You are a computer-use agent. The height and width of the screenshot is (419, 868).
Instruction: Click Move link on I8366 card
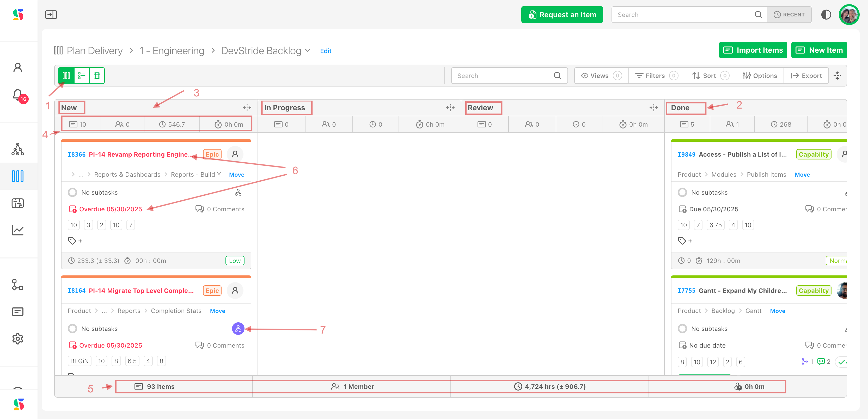coord(236,175)
